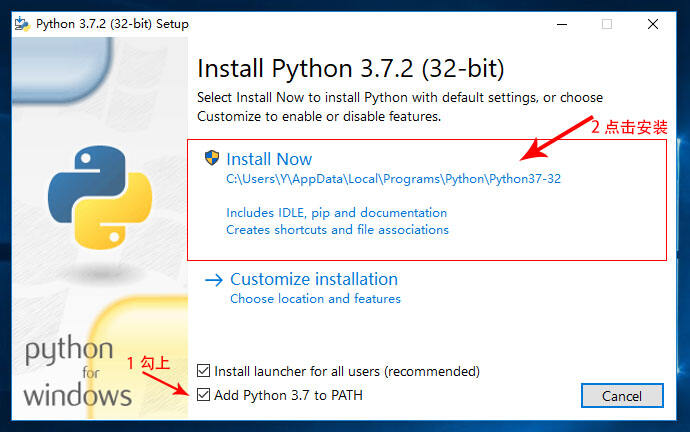Image resolution: width=690 pixels, height=432 pixels.
Task: Click 'Creates shortcuts and file associations' line
Action: (x=337, y=230)
